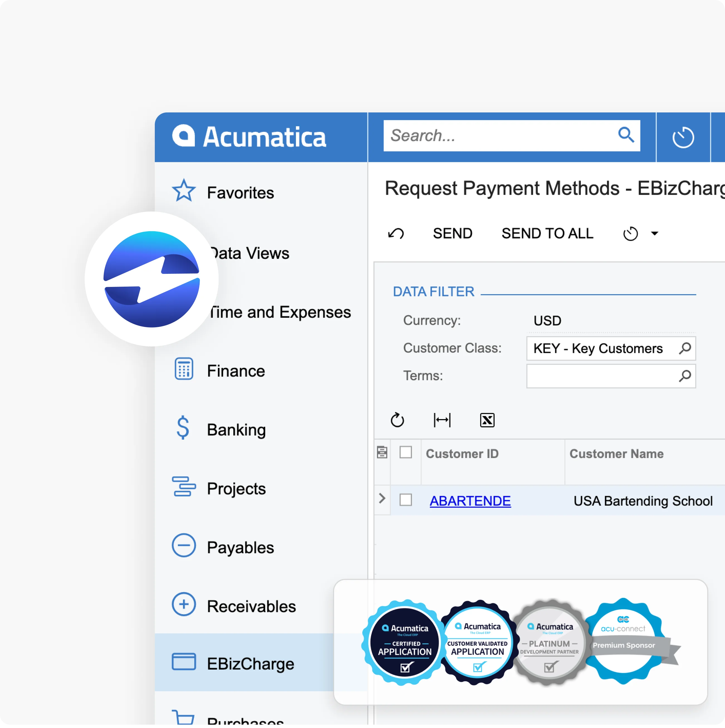Click the EBizCharge credit card icon

[183, 662]
